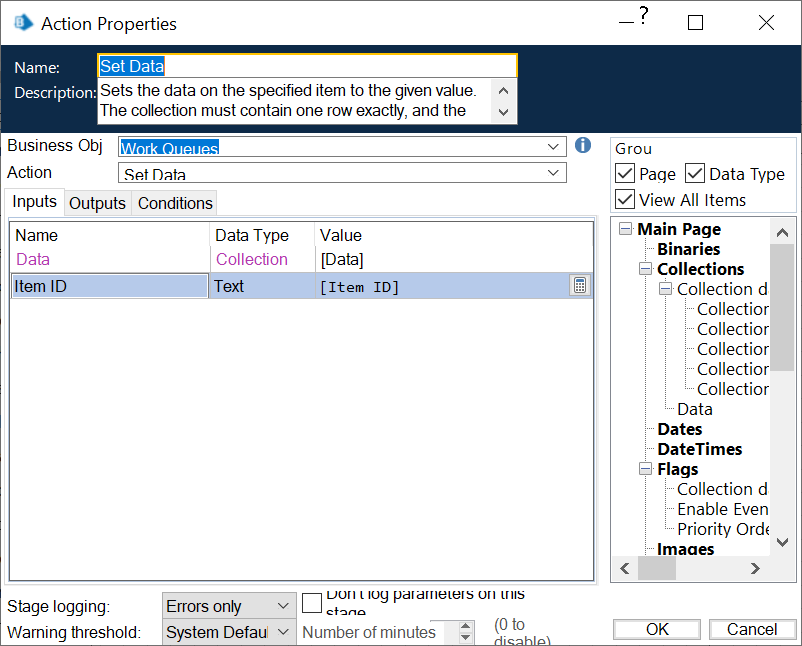Click the Blue Prism icon in title bar

(23, 23)
